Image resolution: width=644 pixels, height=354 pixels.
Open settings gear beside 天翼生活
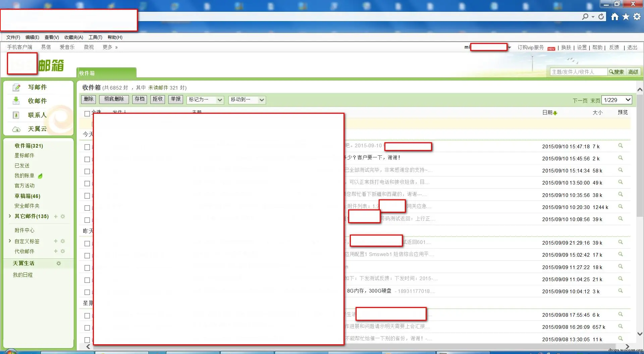tap(59, 263)
